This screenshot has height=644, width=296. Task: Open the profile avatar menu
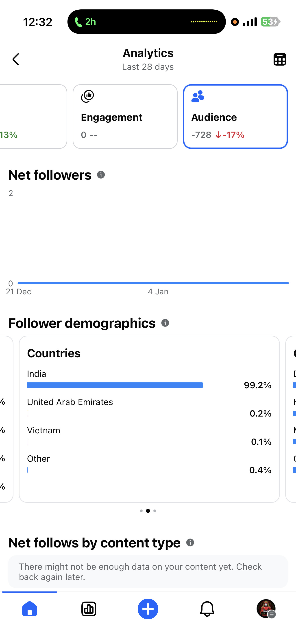pyautogui.click(x=266, y=609)
